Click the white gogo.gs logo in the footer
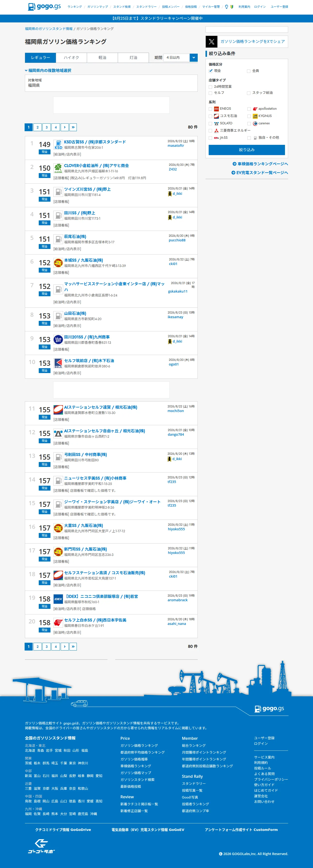 (270, 708)
